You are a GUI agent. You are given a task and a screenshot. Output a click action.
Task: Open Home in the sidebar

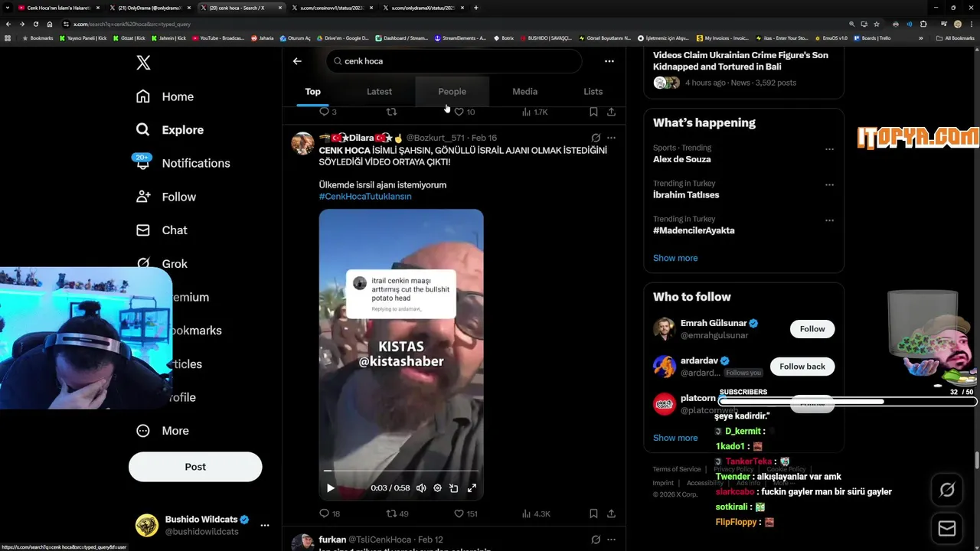[165, 96]
